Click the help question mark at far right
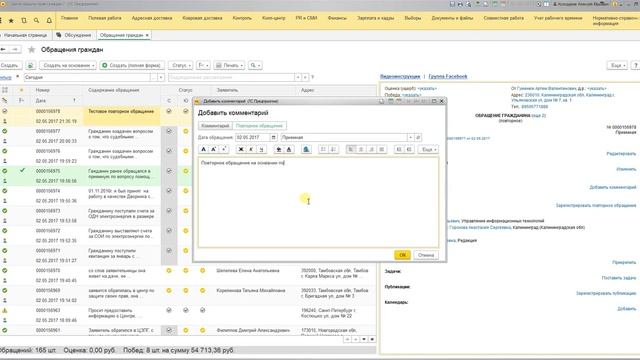The height and width of the screenshot is (360, 640). 636,65
